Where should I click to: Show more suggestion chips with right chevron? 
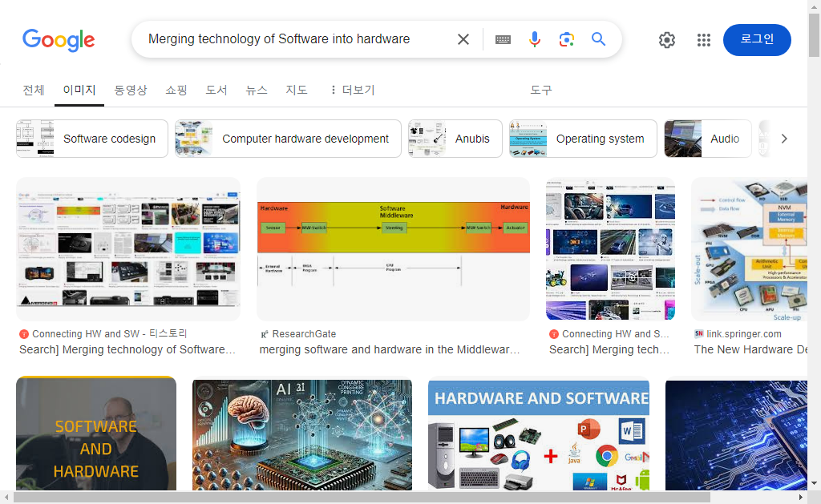coord(784,139)
